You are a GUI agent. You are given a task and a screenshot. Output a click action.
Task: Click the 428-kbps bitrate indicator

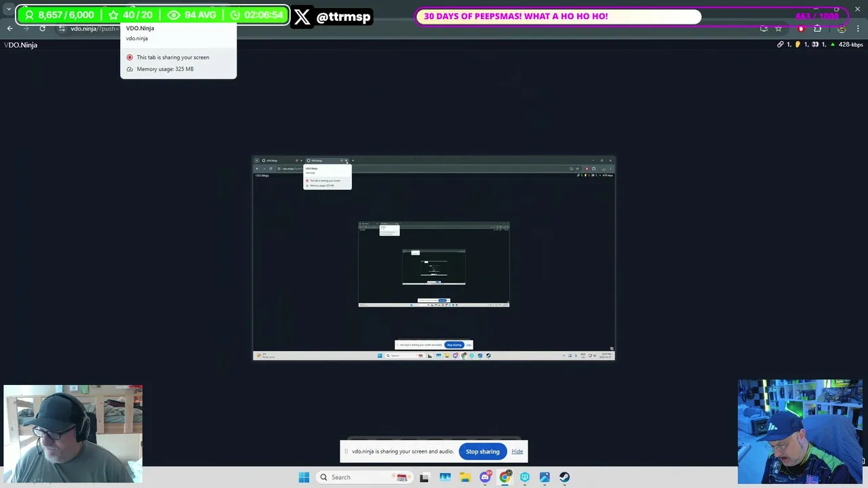851,45
